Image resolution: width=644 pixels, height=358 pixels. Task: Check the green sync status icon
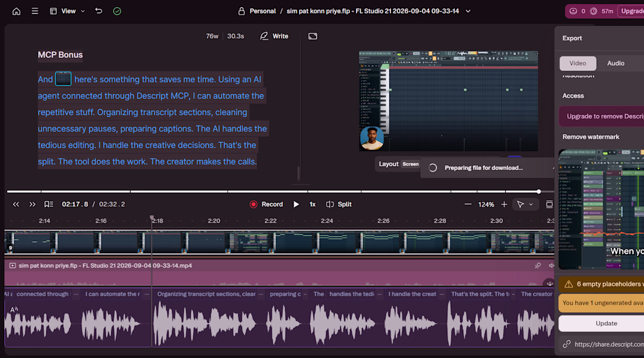(x=117, y=11)
